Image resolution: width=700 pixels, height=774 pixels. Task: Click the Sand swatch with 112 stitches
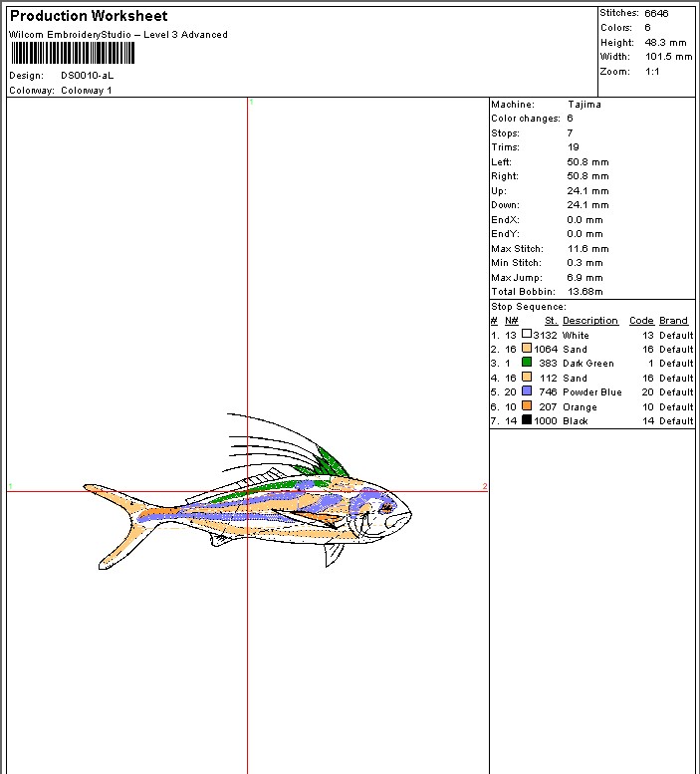(527, 378)
